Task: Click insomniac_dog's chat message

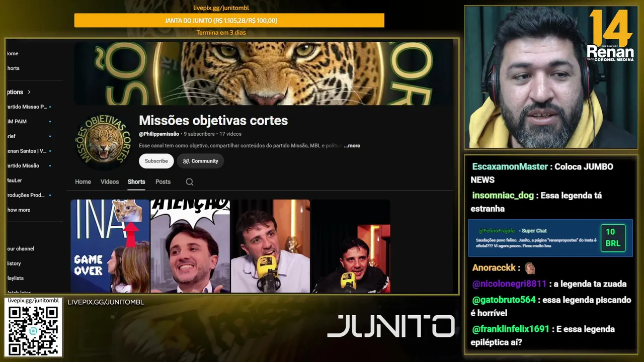Action: coord(537,202)
